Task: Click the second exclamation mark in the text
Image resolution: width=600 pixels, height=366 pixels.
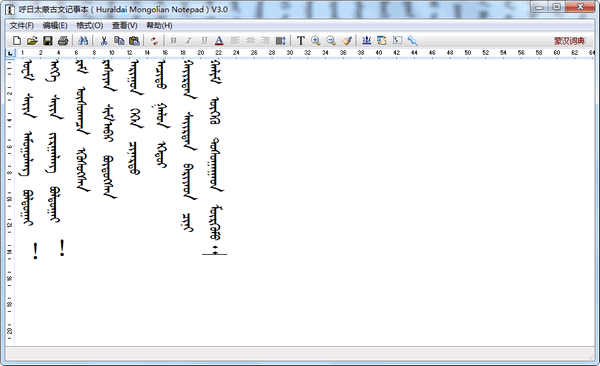Action: (62, 248)
